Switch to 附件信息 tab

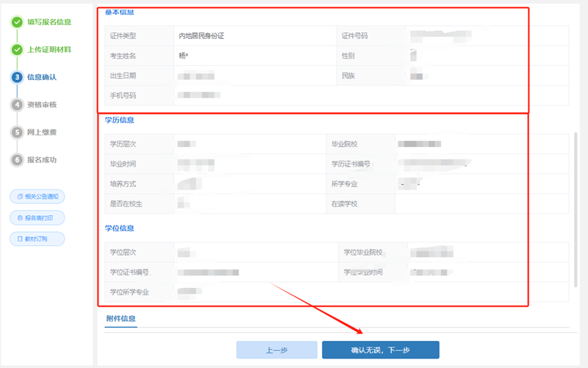[x=121, y=319]
